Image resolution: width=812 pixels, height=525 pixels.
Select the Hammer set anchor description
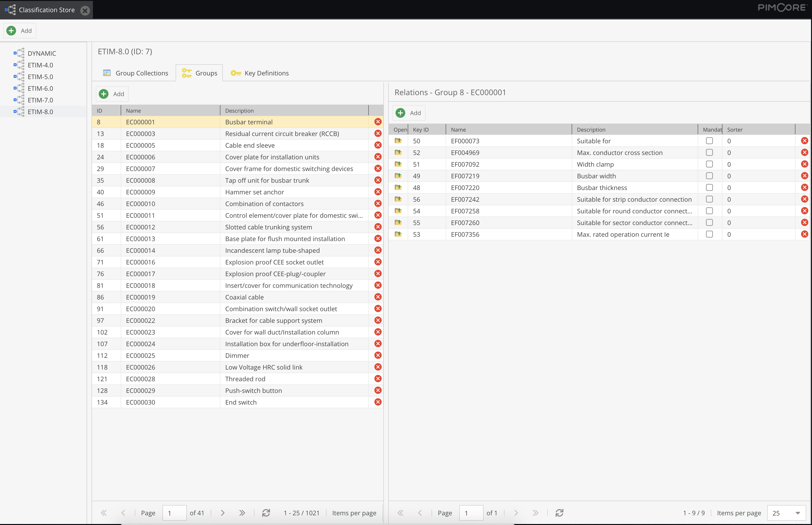coord(254,192)
